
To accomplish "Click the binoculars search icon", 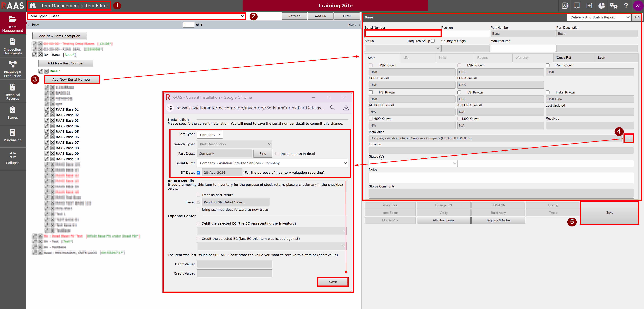I will click(32, 6).
